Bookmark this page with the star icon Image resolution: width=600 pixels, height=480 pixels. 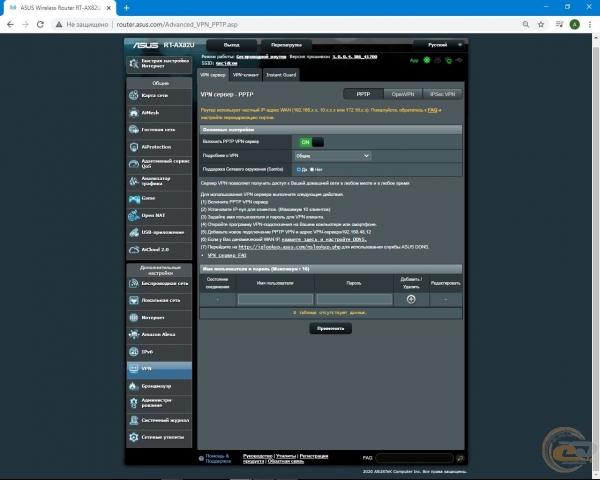[x=541, y=24]
